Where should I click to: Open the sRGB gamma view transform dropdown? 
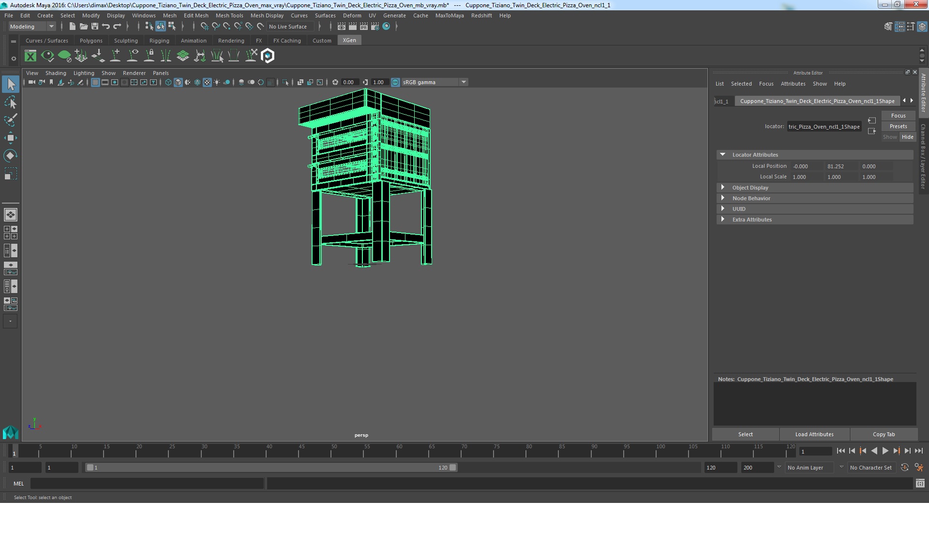(435, 82)
